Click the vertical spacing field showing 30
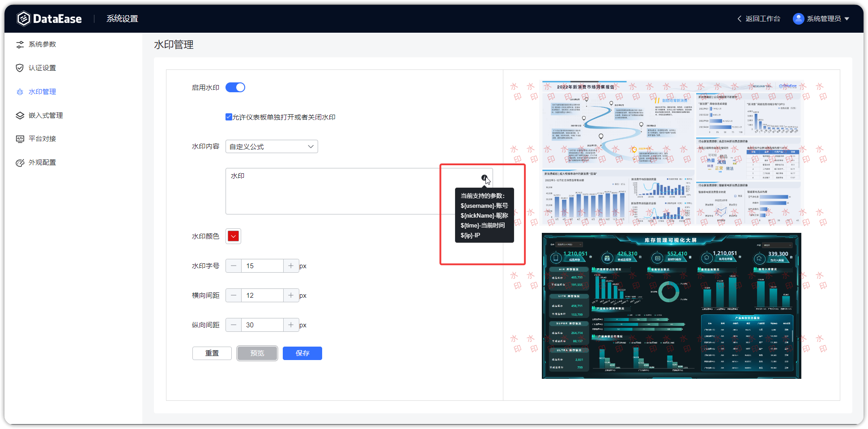The image size is (868, 429). pyautogui.click(x=262, y=325)
